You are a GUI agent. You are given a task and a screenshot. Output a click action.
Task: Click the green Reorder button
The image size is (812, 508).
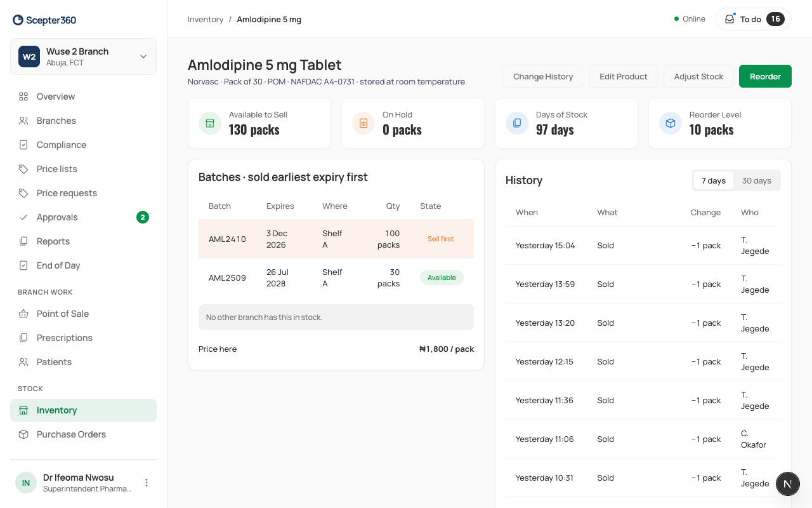765,76
